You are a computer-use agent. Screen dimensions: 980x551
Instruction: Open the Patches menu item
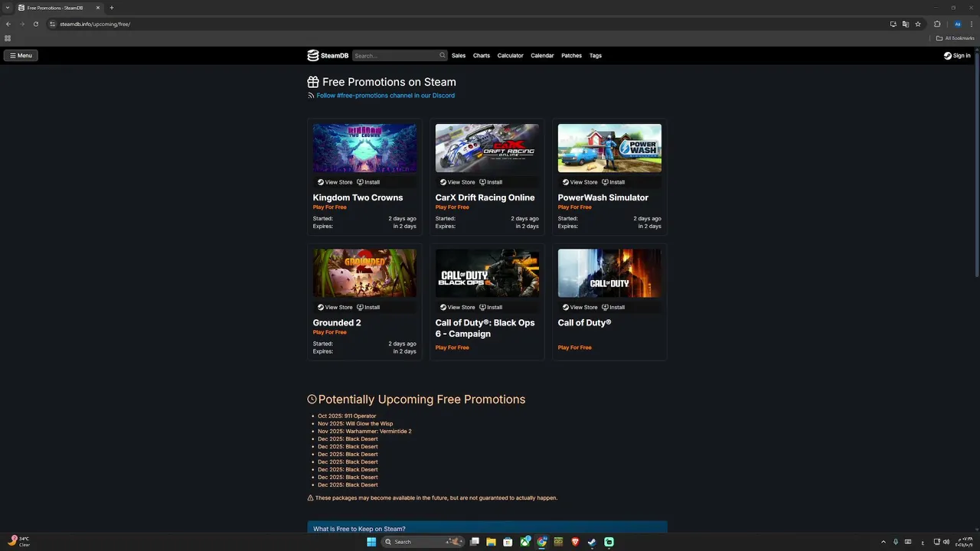point(571,55)
